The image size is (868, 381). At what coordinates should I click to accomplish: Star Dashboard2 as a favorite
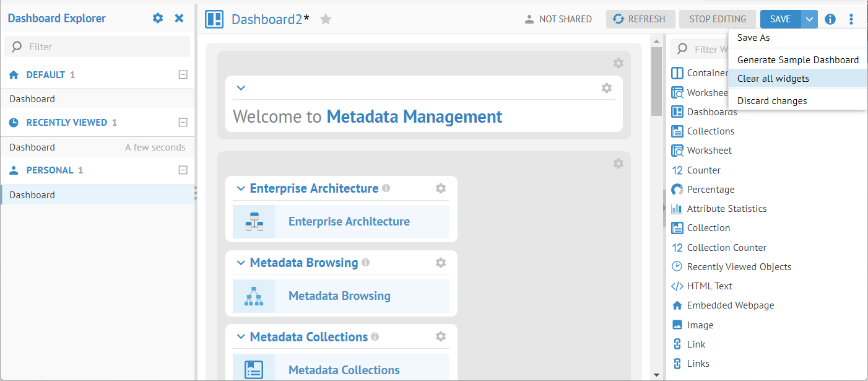click(x=326, y=19)
